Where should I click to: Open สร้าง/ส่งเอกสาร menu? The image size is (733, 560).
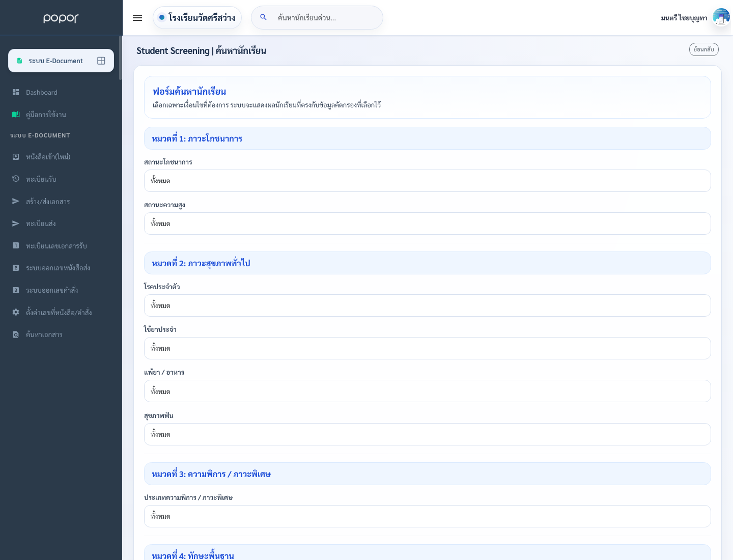pyautogui.click(x=61, y=201)
